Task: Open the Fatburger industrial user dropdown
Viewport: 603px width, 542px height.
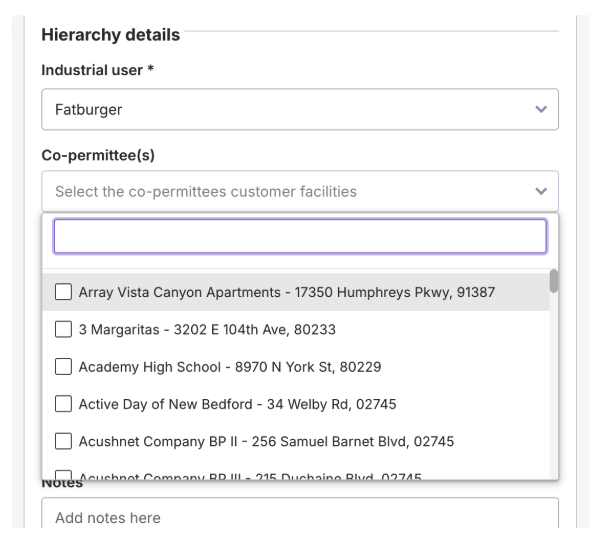Action: tap(290, 110)
